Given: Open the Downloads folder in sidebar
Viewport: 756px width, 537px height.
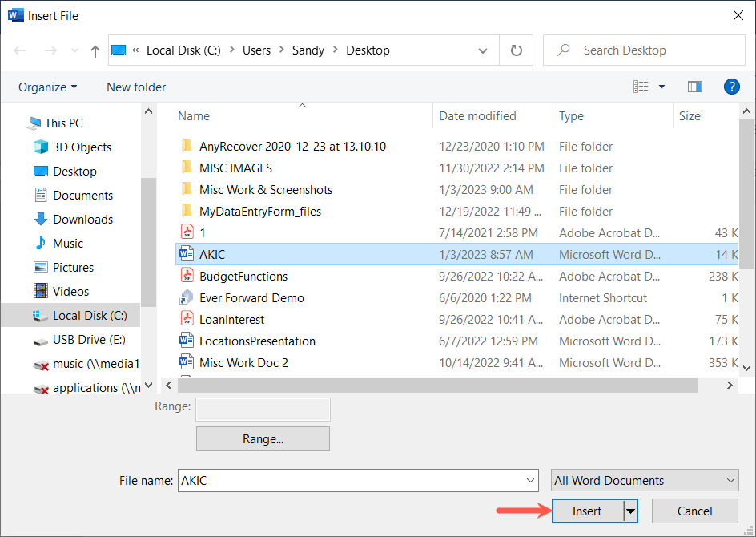Looking at the screenshot, I should click(x=82, y=220).
